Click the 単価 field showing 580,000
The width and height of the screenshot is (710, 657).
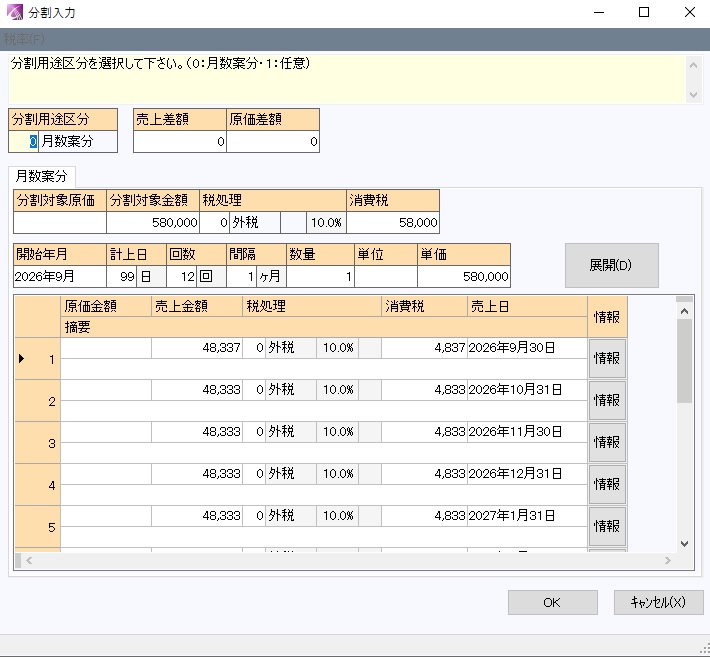pyautogui.click(x=464, y=276)
